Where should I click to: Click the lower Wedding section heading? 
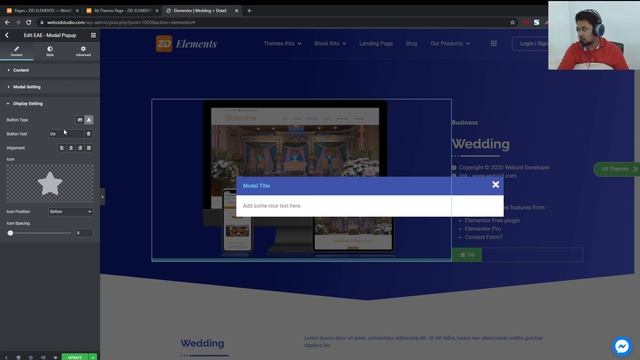[202, 343]
